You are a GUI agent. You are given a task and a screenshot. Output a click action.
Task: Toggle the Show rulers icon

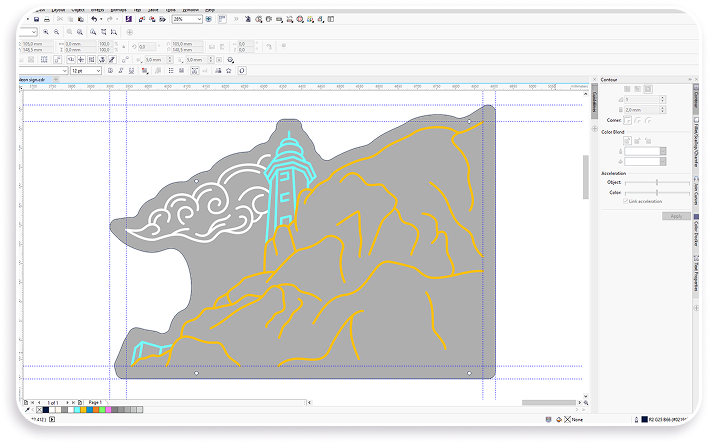pyautogui.click(x=222, y=19)
